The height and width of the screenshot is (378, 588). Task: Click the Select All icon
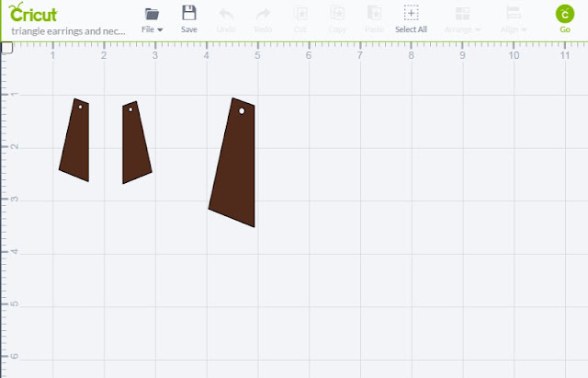(411, 13)
